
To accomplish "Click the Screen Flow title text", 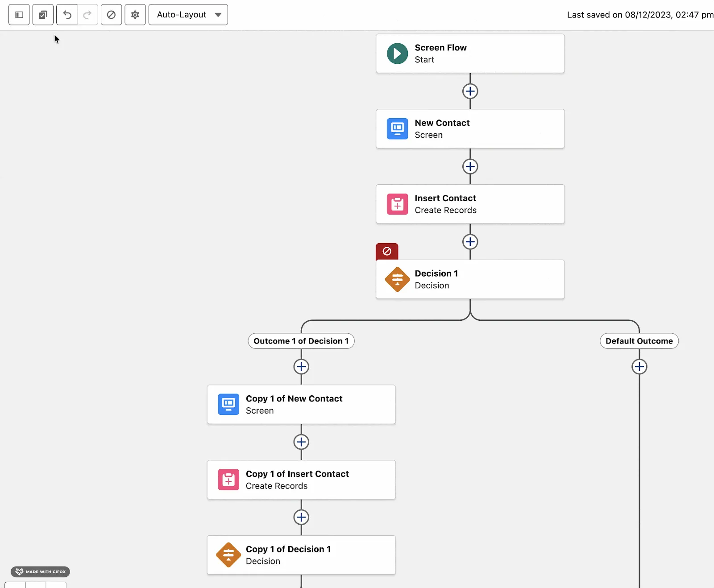I will [x=440, y=48].
